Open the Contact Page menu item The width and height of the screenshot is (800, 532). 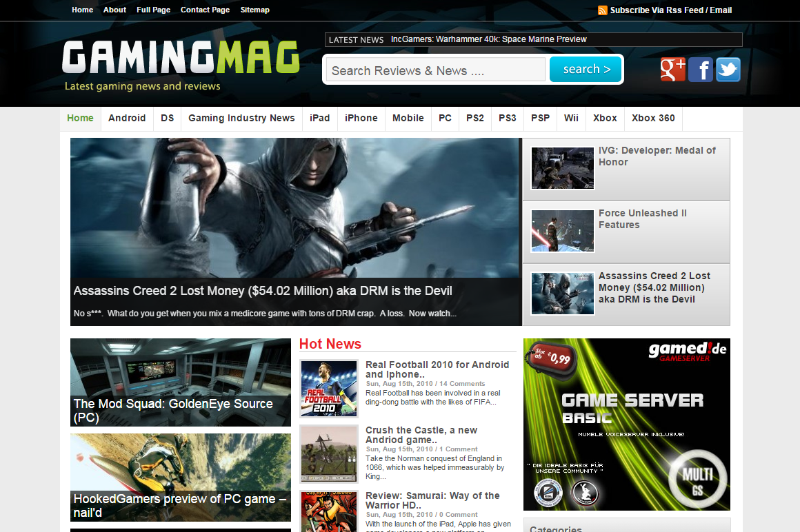205,10
